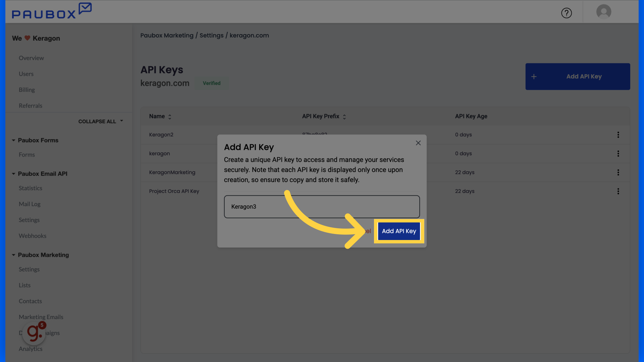Open the kebab menu for KeragonMarketing row
Screen dimensions: 644x362
pos(618,172)
